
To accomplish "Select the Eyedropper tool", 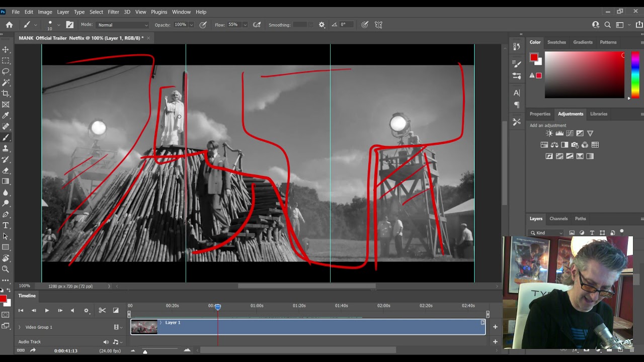I will 6,116.
